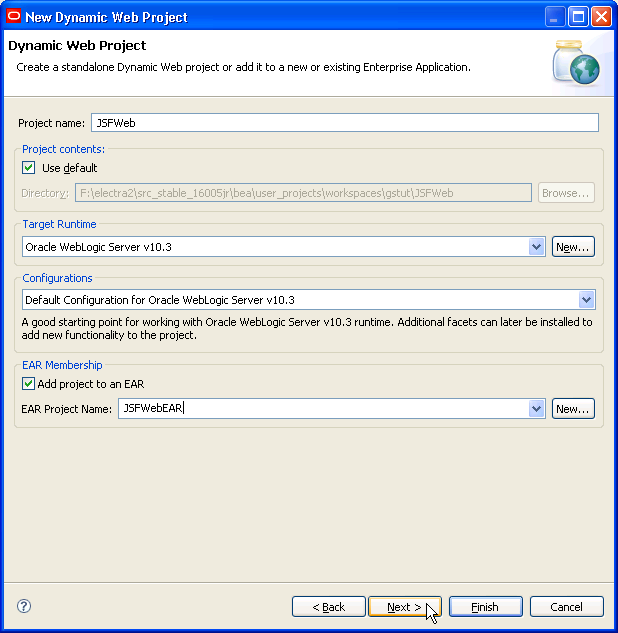The height and width of the screenshot is (633, 618).
Task: Click the Project contents group label
Action: (x=63, y=149)
